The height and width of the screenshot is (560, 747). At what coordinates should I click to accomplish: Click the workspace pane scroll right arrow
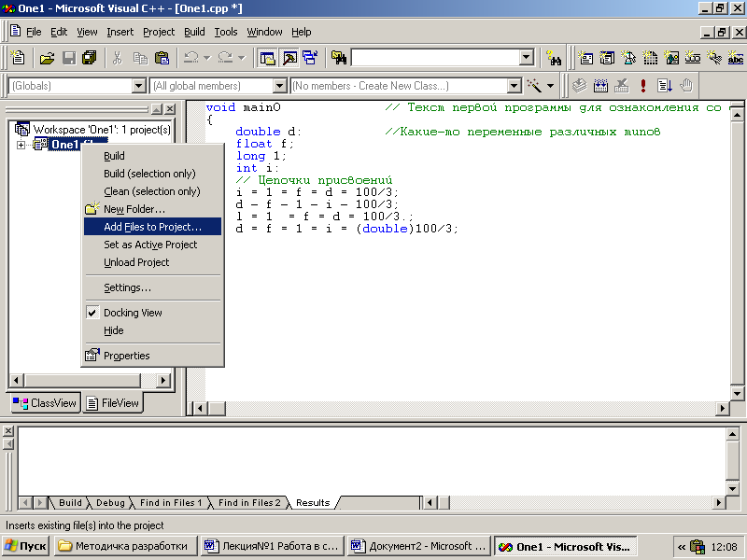point(162,381)
